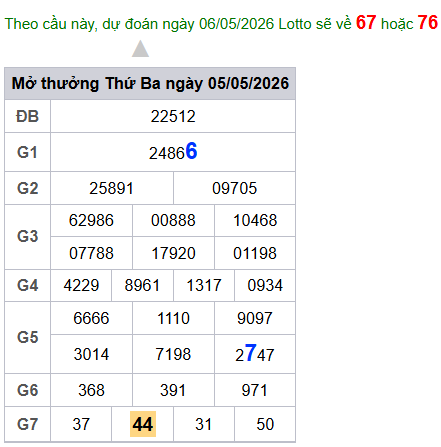Click the gray upward triangle arrow

coord(140,49)
